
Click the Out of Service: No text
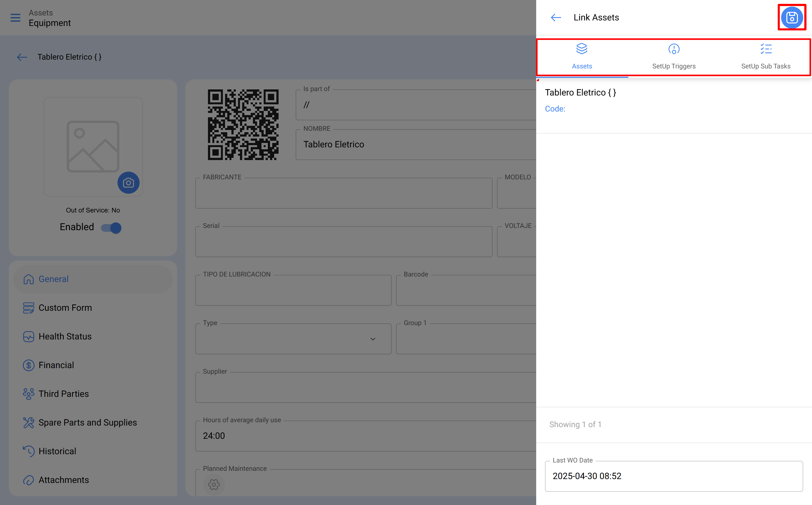(x=93, y=210)
